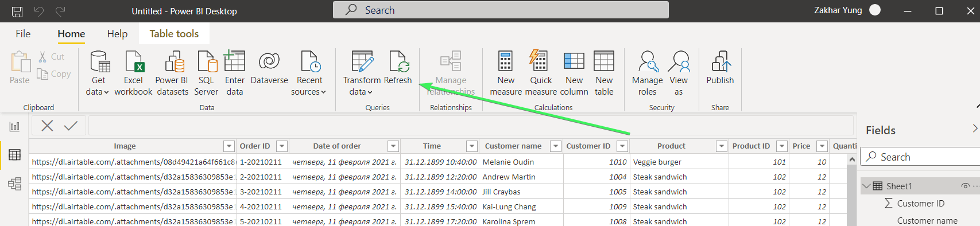This screenshot has height=226, width=980.
Task: Cancel formula with the X button
Action: [x=47, y=126]
